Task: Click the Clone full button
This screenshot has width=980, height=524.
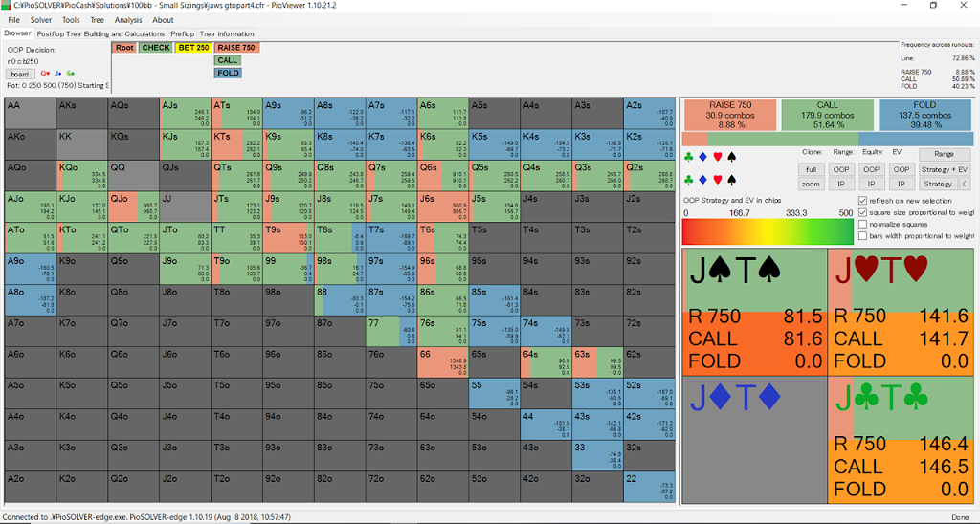Action: pyautogui.click(x=811, y=169)
